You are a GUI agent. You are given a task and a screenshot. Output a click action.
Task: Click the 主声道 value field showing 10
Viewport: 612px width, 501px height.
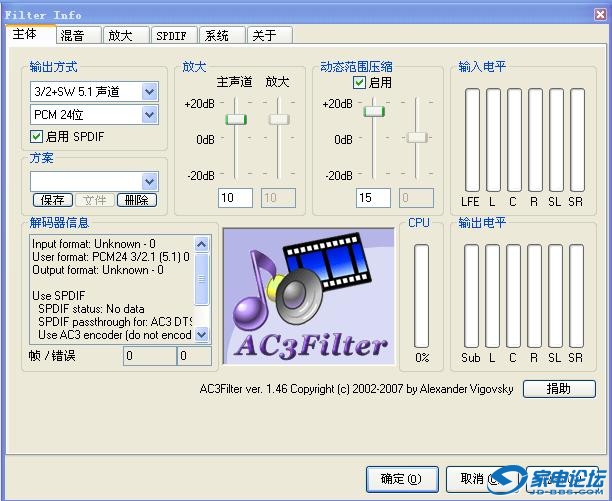point(235,198)
